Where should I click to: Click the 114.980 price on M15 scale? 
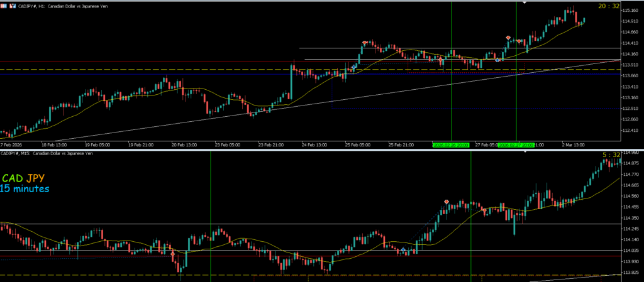pos(630,153)
